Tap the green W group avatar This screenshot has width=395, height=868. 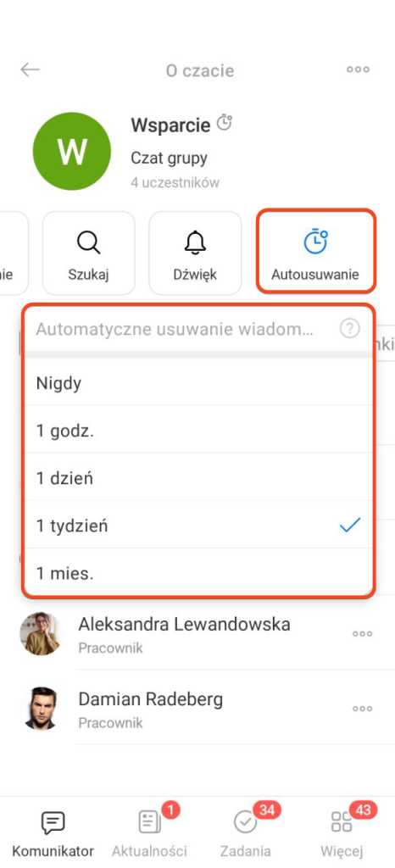coord(72,151)
